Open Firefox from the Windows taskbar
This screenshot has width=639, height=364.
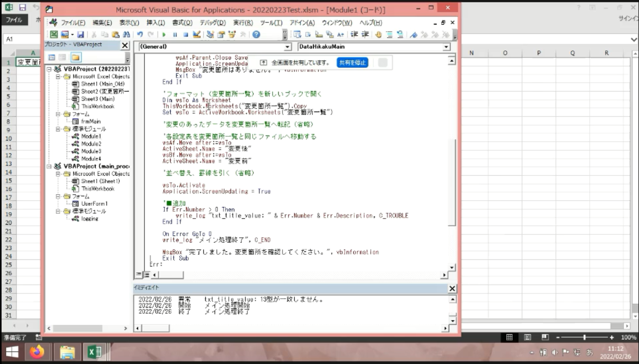pyautogui.click(x=37, y=352)
